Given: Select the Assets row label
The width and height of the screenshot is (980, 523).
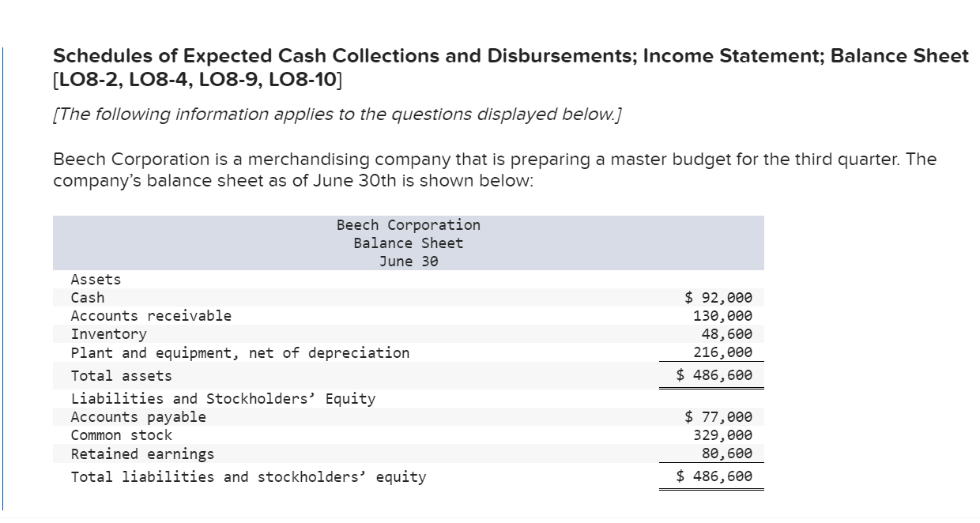Looking at the screenshot, I should [94, 279].
